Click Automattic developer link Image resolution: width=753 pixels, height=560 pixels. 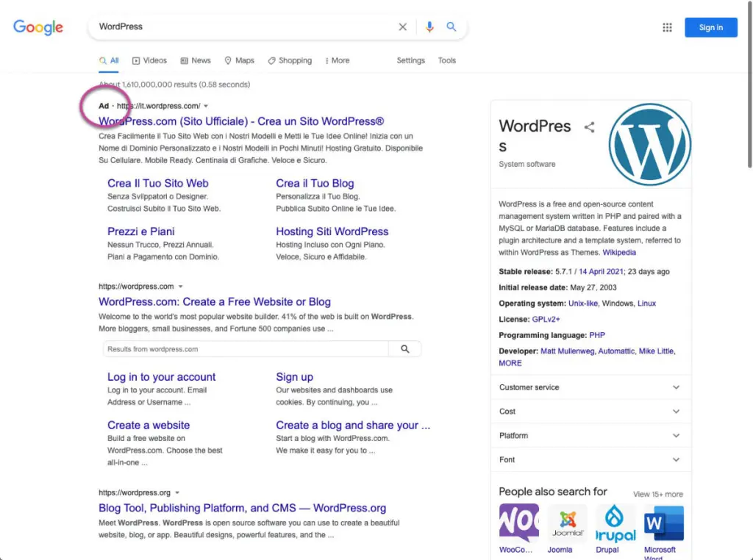[616, 351]
